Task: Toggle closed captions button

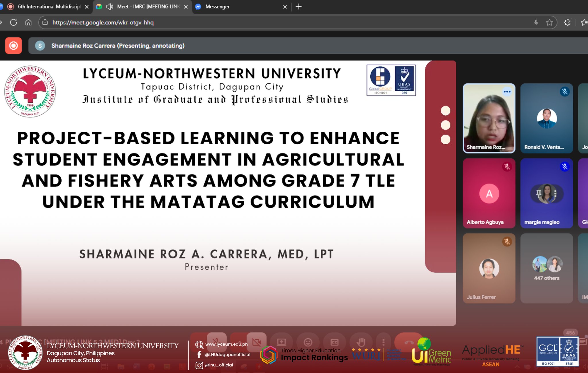Action: click(334, 342)
